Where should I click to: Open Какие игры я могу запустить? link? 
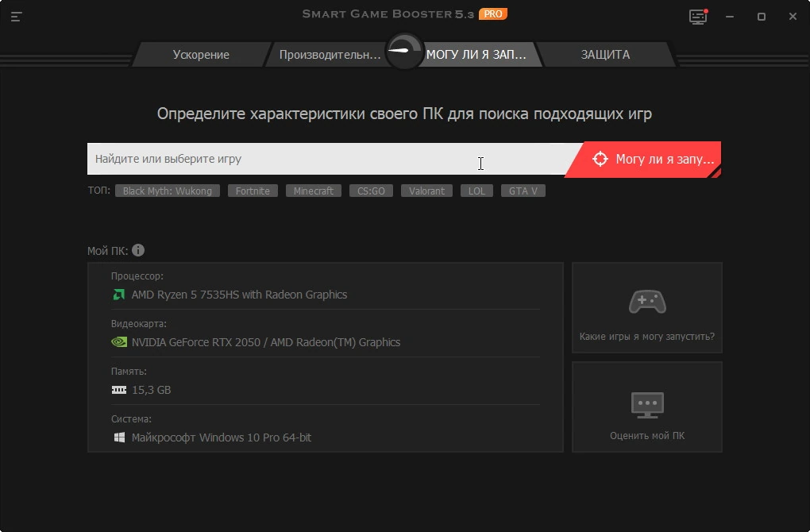coord(646,336)
